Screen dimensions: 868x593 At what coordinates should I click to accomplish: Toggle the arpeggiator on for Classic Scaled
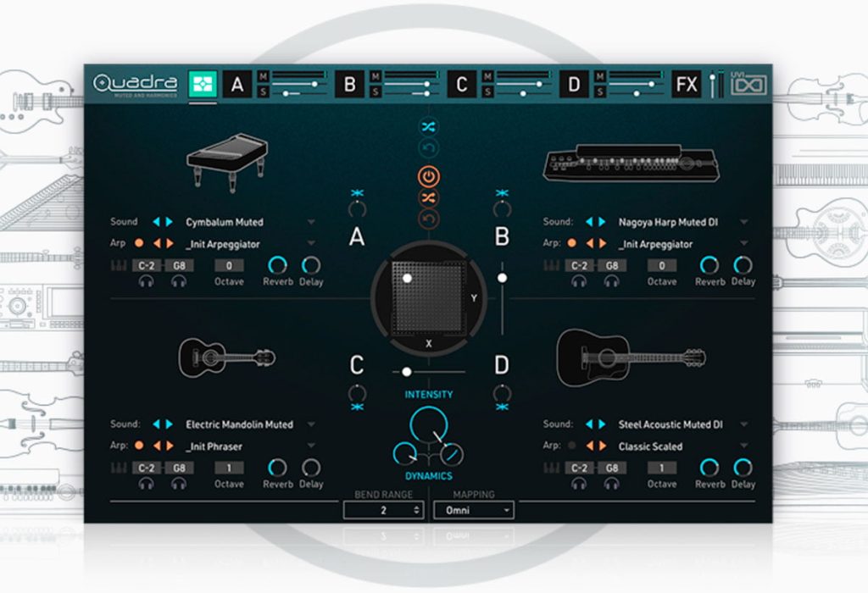point(572,446)
